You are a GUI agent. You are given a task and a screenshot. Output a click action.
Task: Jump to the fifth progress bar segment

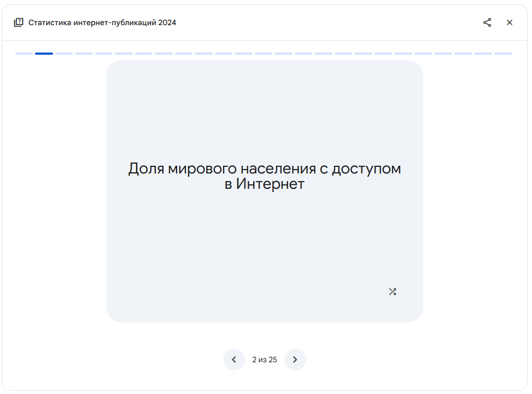104,54
